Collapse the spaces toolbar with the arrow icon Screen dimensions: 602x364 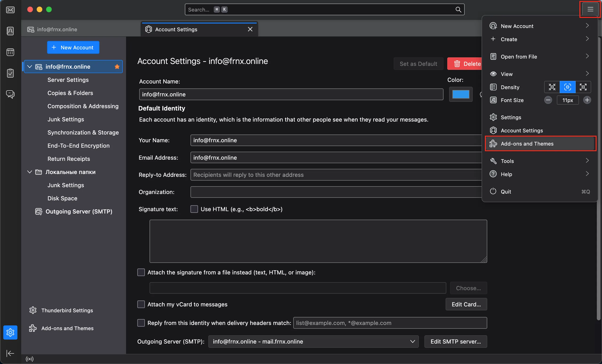(x=10, y=353)
